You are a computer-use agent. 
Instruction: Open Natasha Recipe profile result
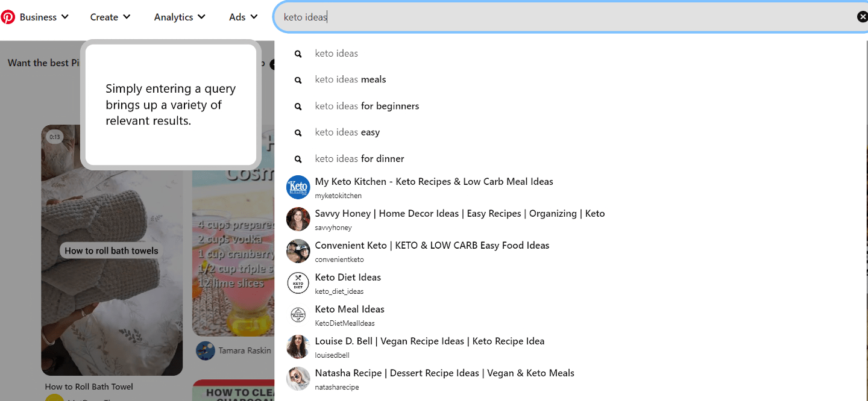(x=571, y=379)
